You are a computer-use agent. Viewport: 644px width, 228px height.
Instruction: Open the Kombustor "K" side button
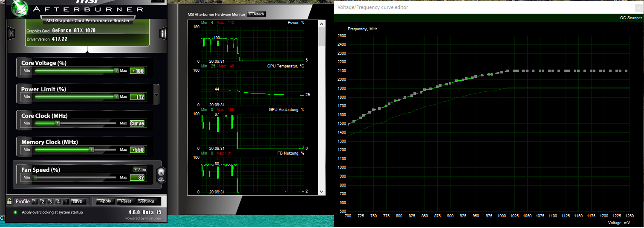click(12, 33)
